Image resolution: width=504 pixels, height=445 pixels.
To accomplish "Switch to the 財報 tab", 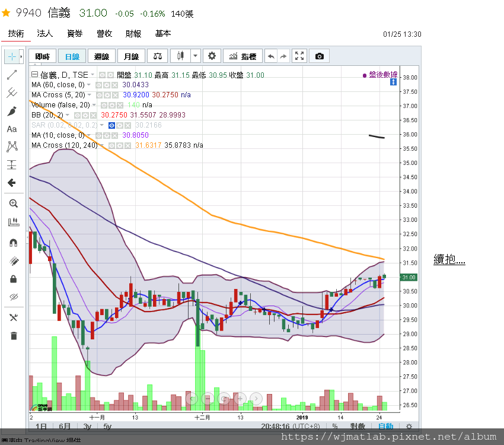I will 133,33.
